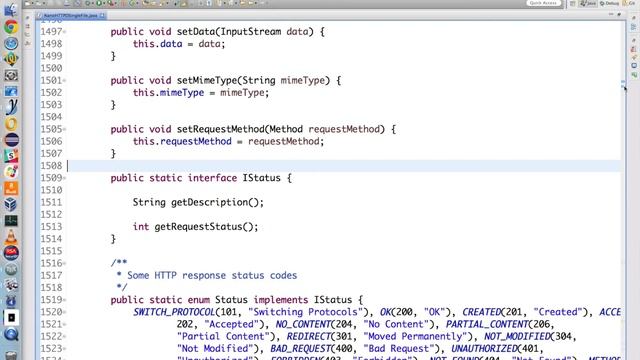Open the New toolbar dropdown arrow
This screenshot has height=360, width=640.
(x=32, y=3)
